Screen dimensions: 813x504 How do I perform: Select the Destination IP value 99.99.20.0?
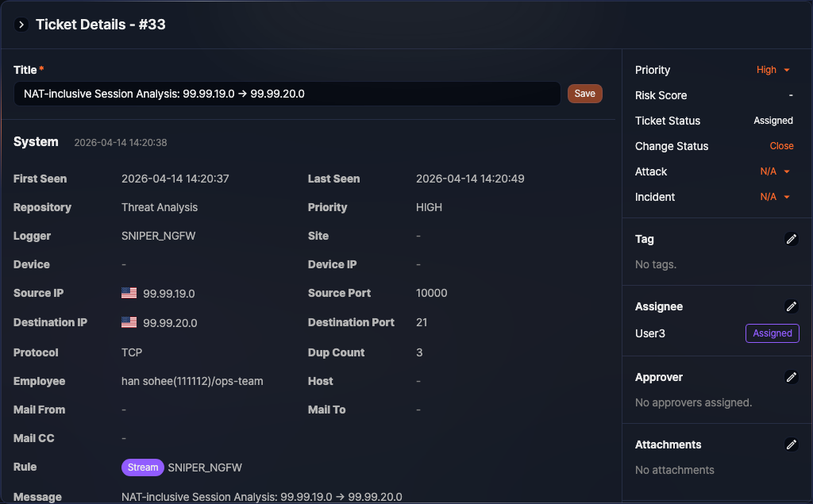[x=170, y=323]
